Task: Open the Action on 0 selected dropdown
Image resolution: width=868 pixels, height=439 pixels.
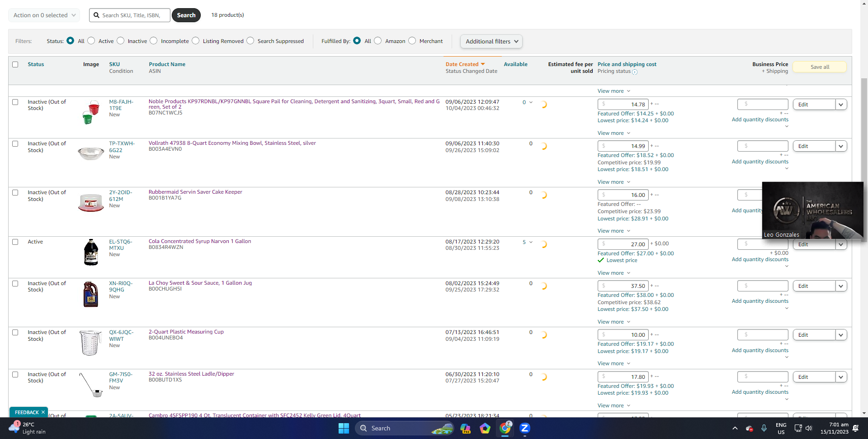Action: 44,15
